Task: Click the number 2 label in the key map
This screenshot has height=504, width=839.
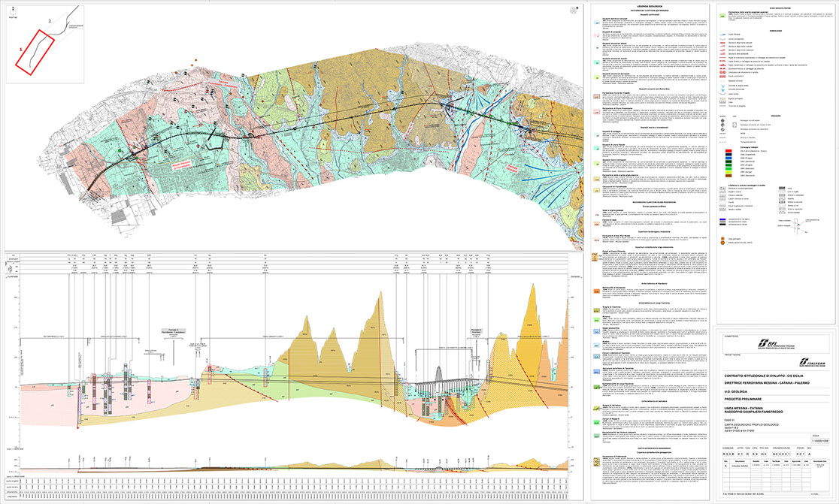Action: 50,21
